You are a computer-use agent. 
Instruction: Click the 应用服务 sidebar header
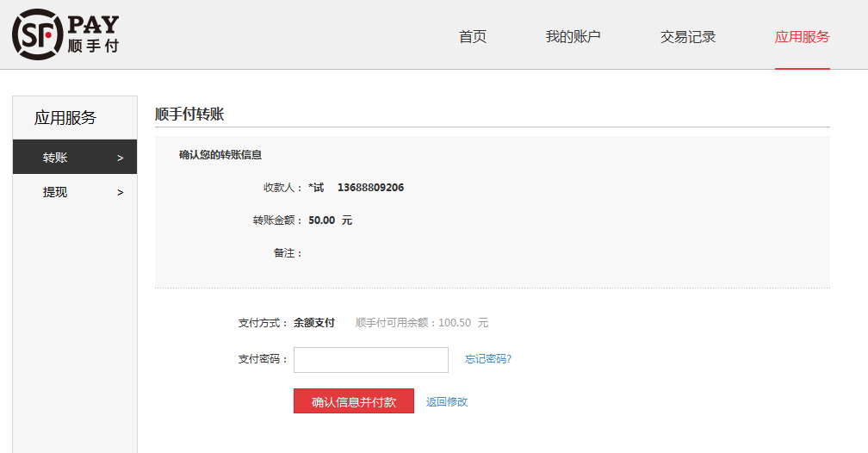pos(65,118)
